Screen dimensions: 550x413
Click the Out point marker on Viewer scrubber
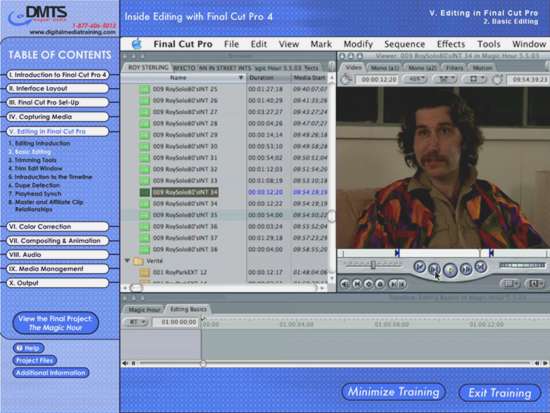coord(491,253)
